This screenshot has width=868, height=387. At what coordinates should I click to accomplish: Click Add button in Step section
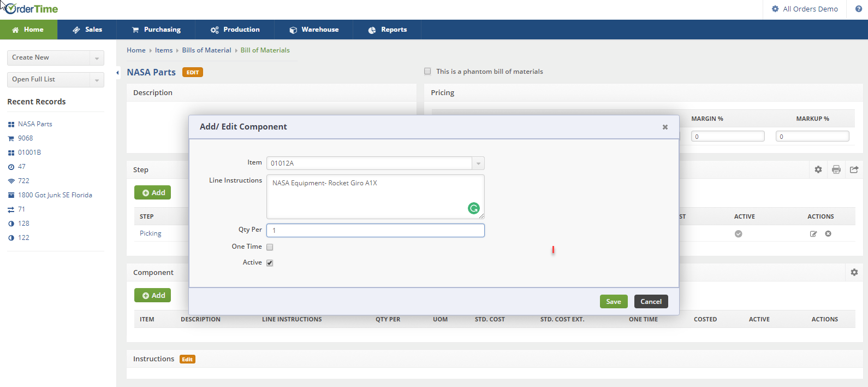[x=153, y=192]
